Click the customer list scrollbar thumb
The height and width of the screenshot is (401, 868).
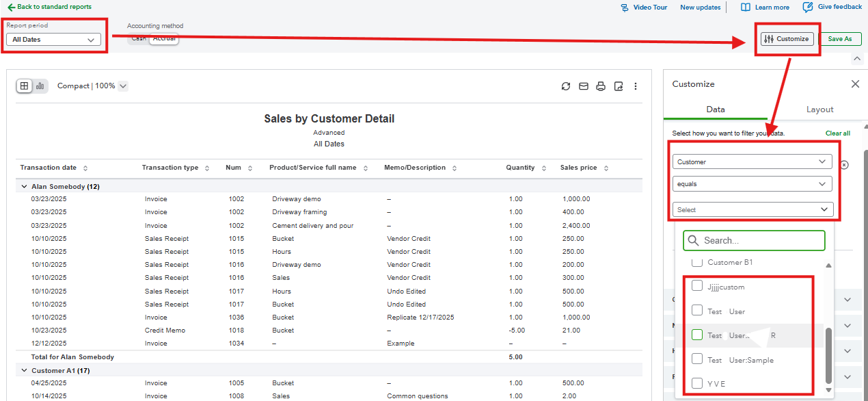click(829, 356)
